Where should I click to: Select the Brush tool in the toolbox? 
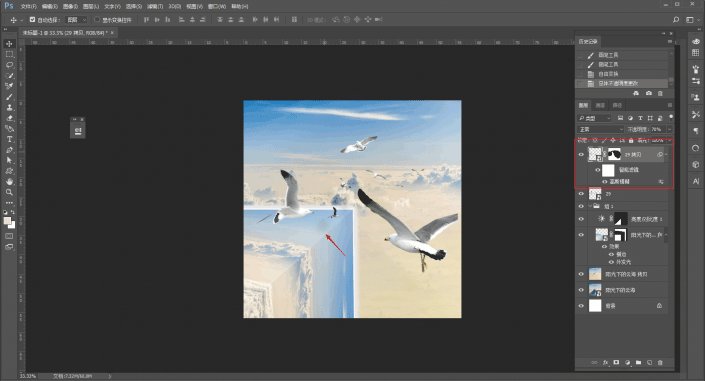[x=9, y=97]
